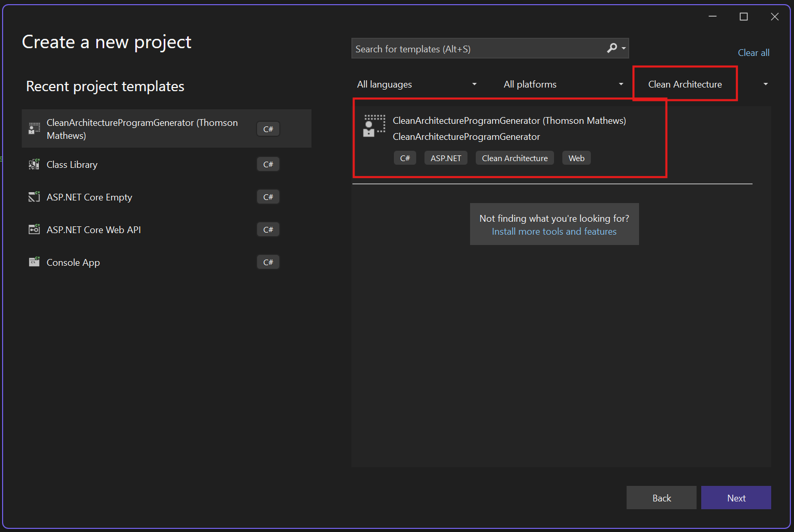The image size is (794, 532).
Task: Click the Clear all link
Action: coord(754,52)
